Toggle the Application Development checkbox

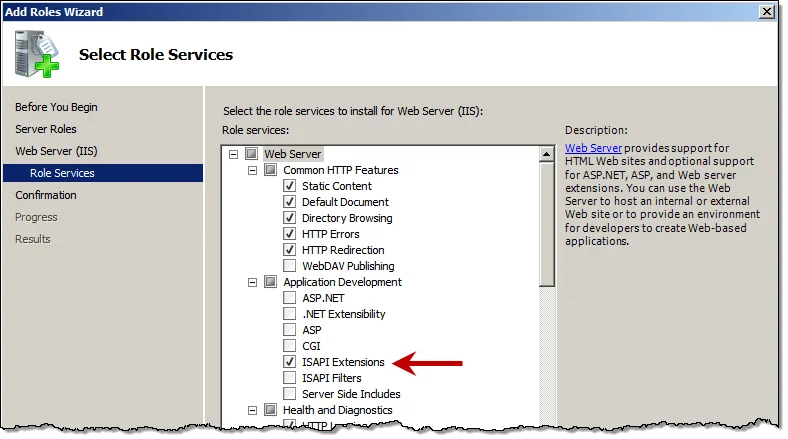pyautogui.click(x=270, y=282)
